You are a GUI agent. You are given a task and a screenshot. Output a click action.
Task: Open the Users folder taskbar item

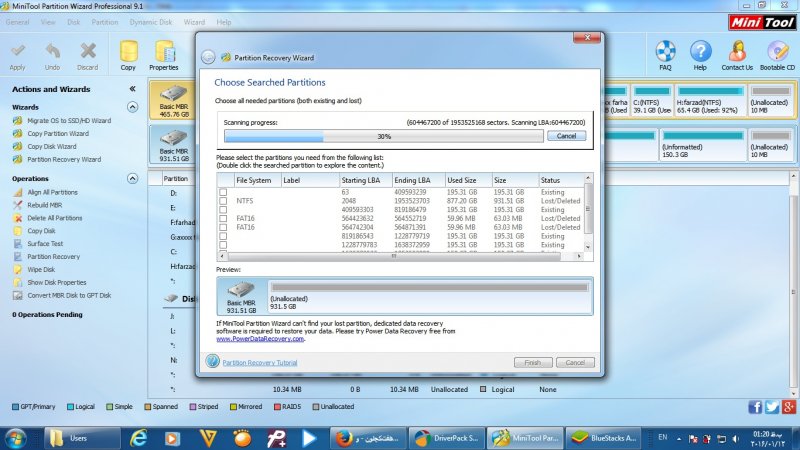[82, 438]
